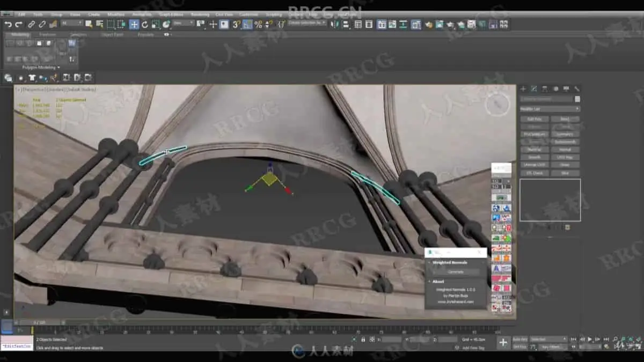Switch to the Hierarchy command panel tab
Image resolution: width=644 pixels, height=362 pixels.
click(545, 89)
